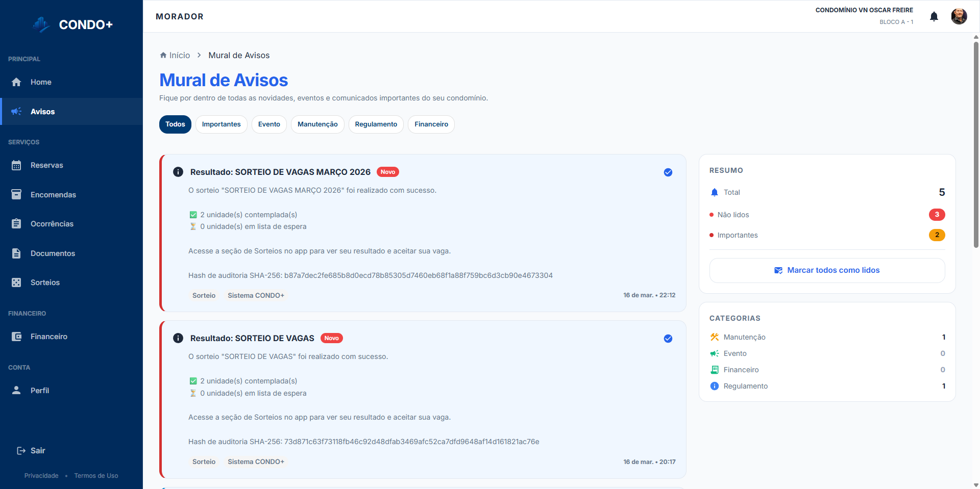This screenshot has height=489, width=980.
Task: Go to Ocorrências clipboard icon
Action: tap(16, 224)
